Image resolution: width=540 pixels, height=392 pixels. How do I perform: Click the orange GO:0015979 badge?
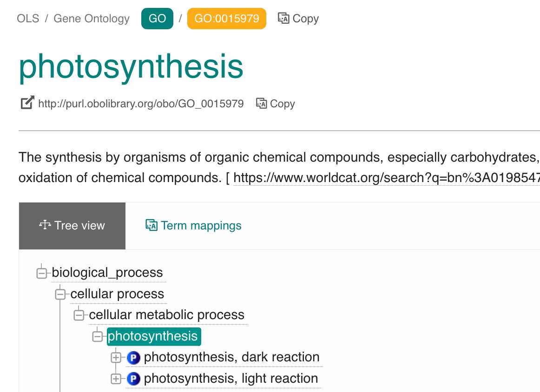(227, 18)
